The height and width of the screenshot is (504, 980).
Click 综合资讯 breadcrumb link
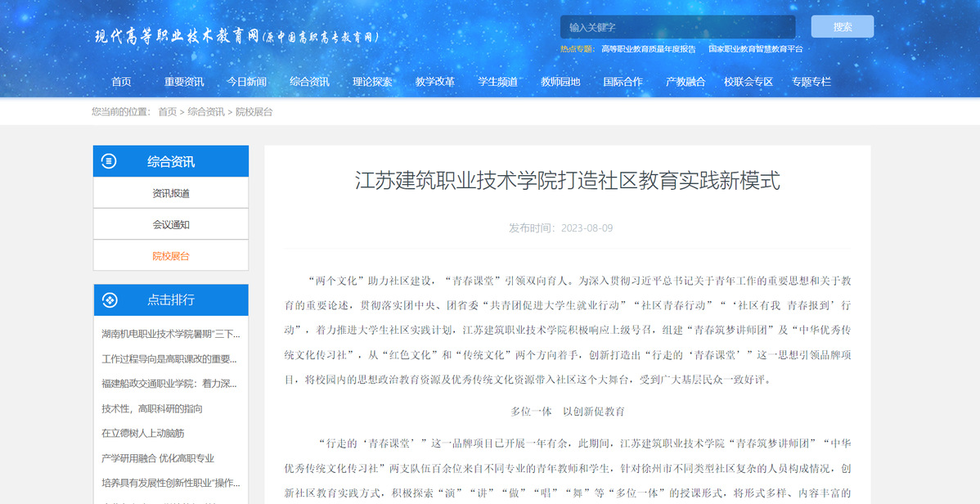205,112
